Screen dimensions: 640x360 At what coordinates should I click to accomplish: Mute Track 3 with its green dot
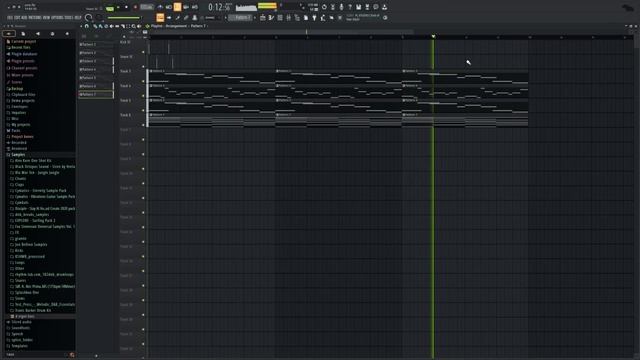(x=143, y=81)
